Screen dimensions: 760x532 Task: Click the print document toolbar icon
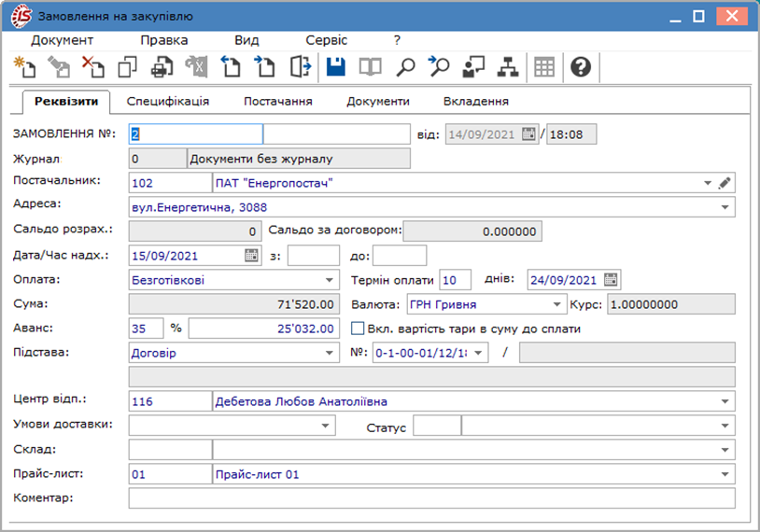[162, 67]
